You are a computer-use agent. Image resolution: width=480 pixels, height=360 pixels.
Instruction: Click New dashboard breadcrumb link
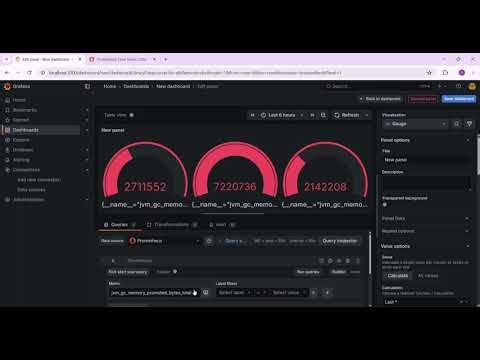pyautogui.click(x=173, y=86)
